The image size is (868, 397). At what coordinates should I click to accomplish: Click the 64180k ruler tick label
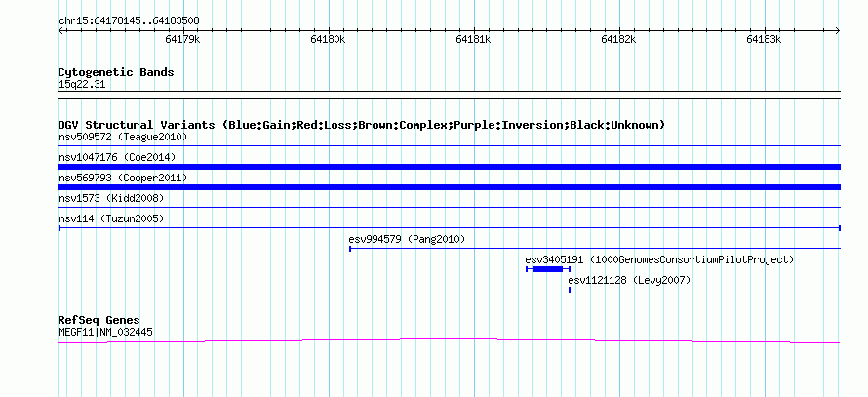[x=329, y=40]
